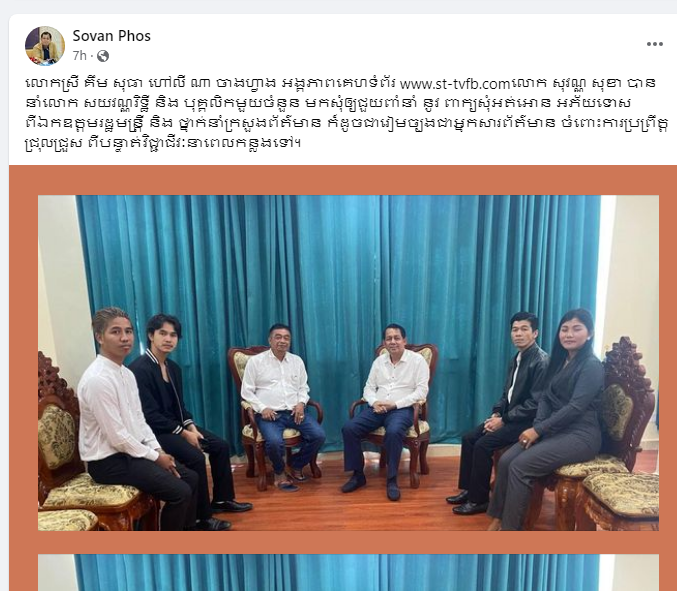Open the post's 7h timestamp link
Viewport: 677px width, 591px height.
[x=79, y=56]
